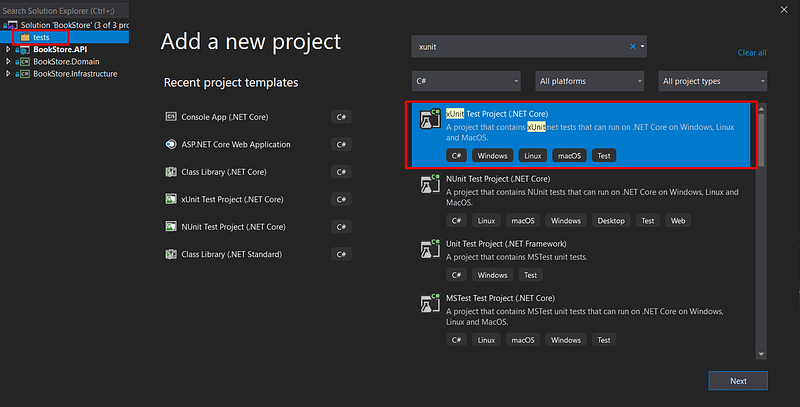This screenshot has height=407, width=800.
Task: Select BookStore.Domain in Solution Explorer
Action: [68, 62]
